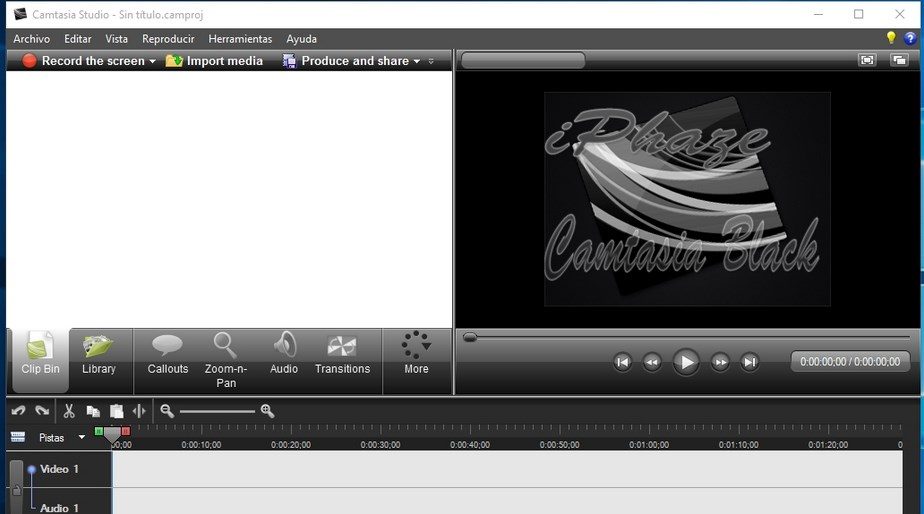Open the Zoom-n-Pan tool

226,361
